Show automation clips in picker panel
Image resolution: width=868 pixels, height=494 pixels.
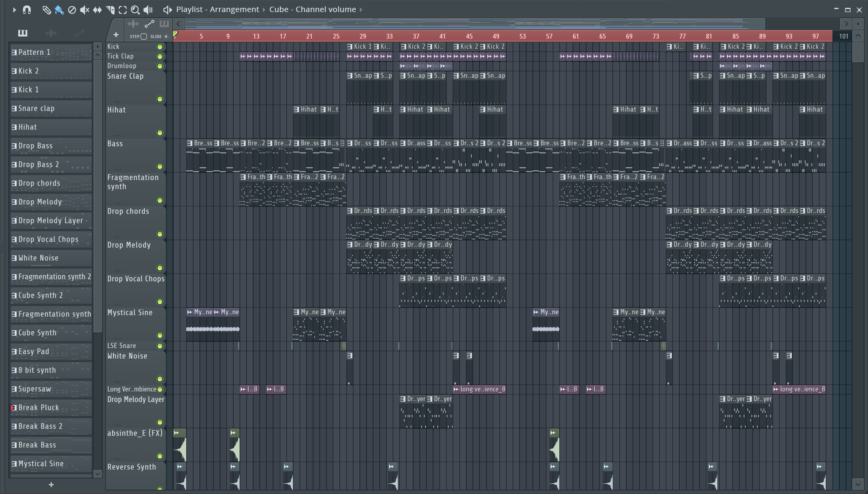click(79, 33)
